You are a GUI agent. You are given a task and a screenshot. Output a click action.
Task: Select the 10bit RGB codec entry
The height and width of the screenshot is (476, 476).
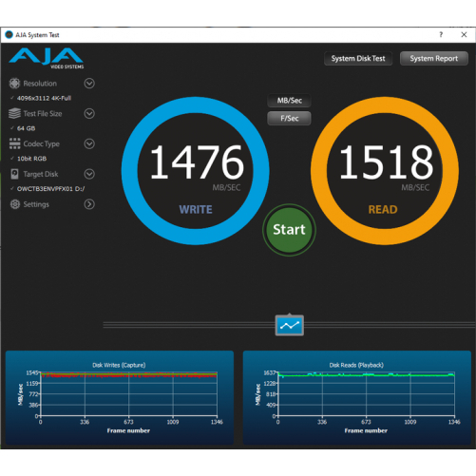click(31, 159)
